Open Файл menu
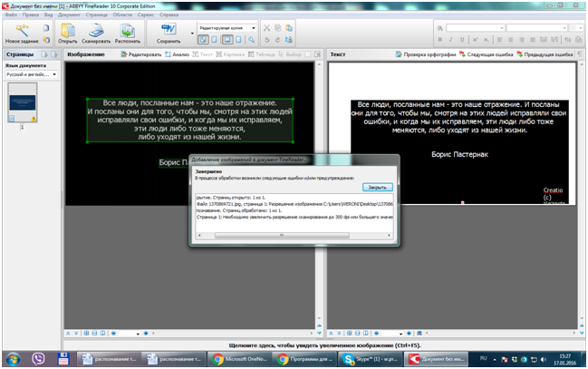The height and width of the screenshot is (369, 588). point(11,15)
